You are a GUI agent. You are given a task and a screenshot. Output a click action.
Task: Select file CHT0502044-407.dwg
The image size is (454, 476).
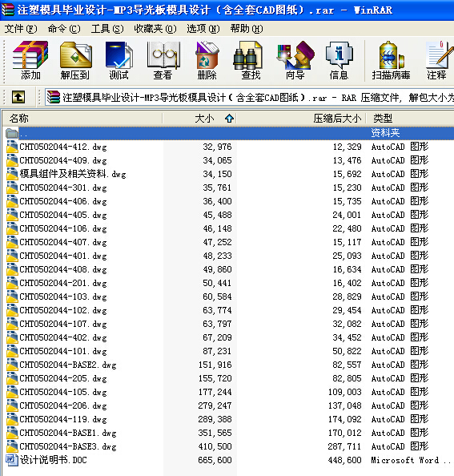[63, 242]
